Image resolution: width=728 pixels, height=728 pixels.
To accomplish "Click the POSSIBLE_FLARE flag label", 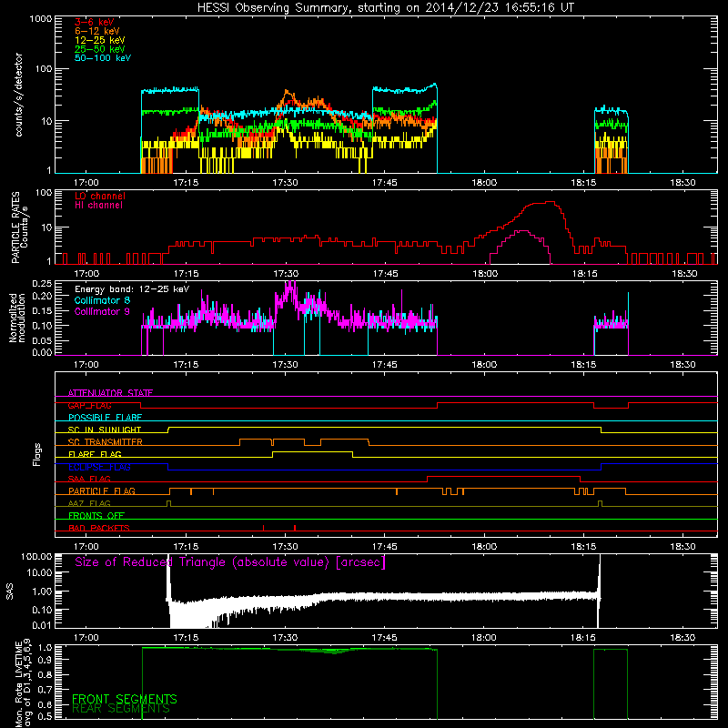I will (x=105, y=418).
